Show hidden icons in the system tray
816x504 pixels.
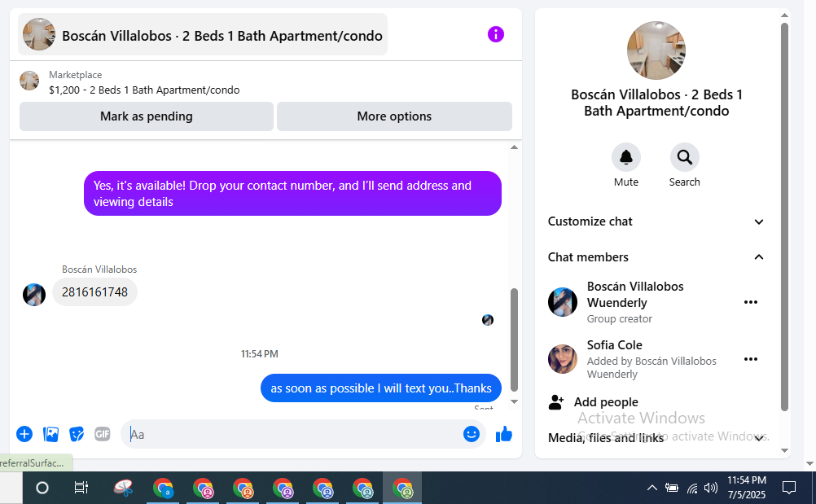pos(651,488)
